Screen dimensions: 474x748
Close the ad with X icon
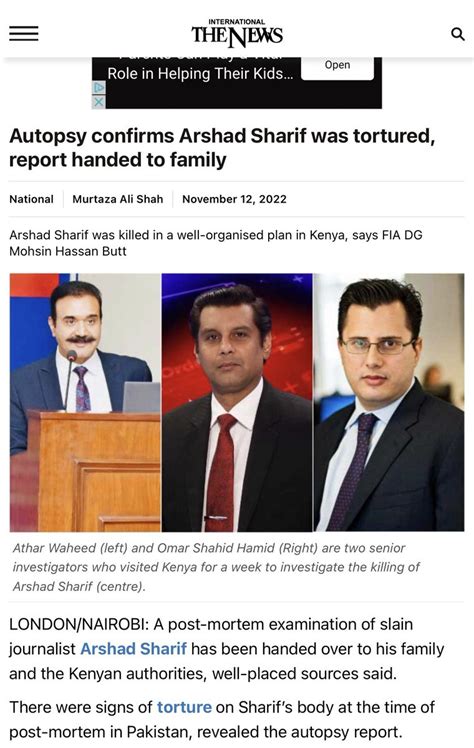point(98,102)
